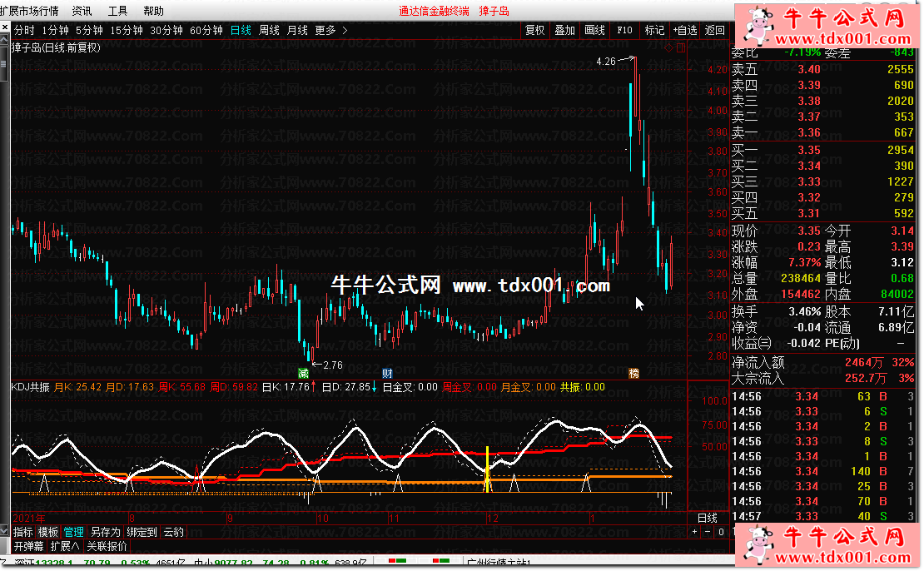Close the panel with the X at top-left

pyautogui.click(x=5, y=27)
